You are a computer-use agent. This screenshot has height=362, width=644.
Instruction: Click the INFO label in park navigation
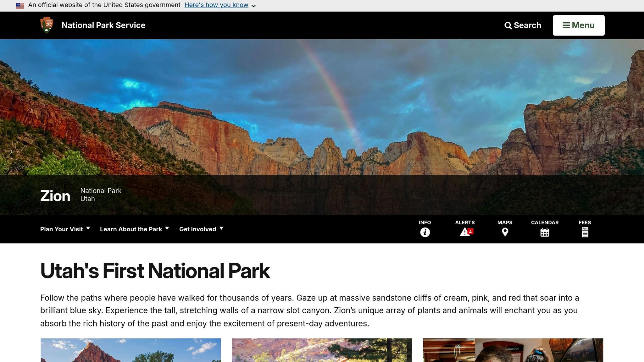pyautogui.click(x=425, y=222)
